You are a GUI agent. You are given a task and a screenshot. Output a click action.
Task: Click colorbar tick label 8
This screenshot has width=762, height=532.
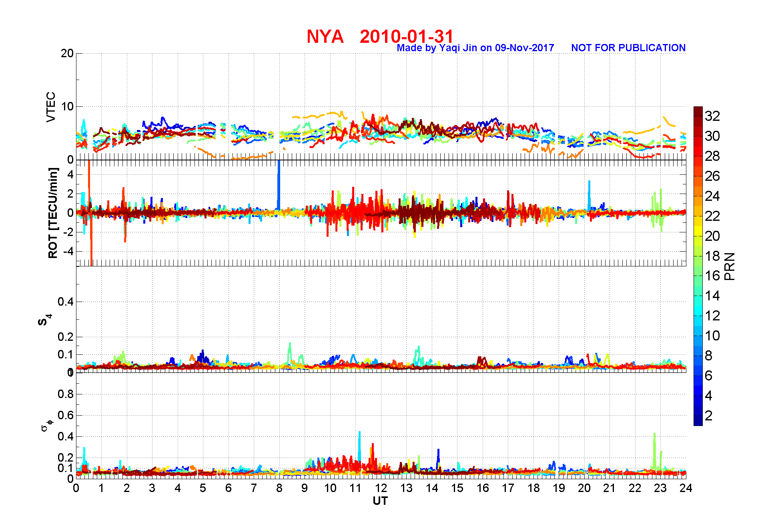[x=709, y=356]
